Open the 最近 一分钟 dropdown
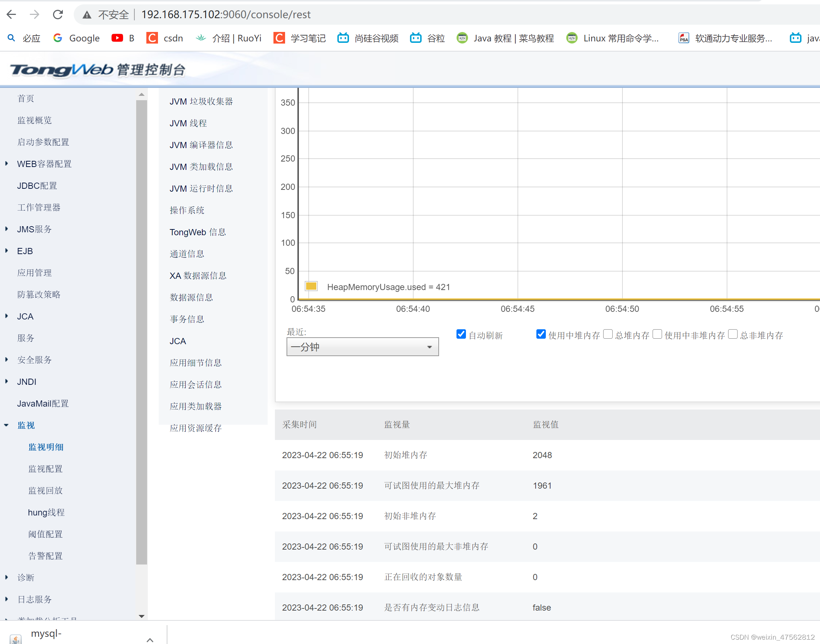Viewport: 820px width, 644px height. (362, 347)
